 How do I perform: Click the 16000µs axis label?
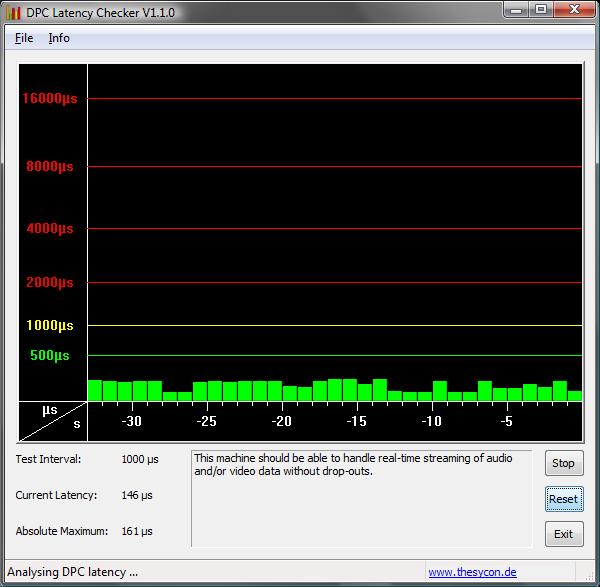pos(50,99)
